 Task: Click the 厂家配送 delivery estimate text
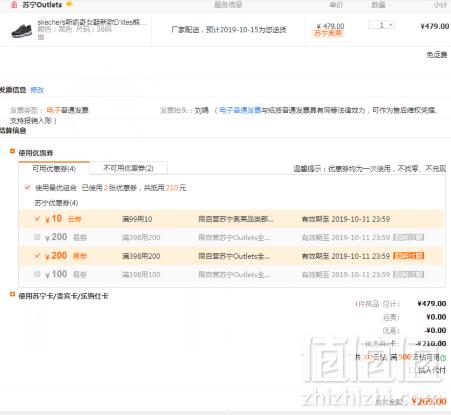pyautogui.click(x=229, y=30)
